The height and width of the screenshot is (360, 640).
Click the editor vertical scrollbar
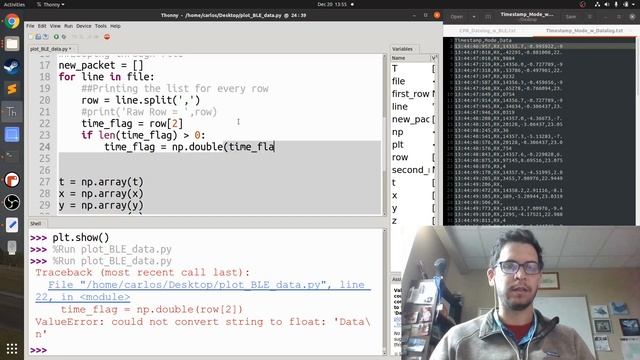[x=384, y=135]
